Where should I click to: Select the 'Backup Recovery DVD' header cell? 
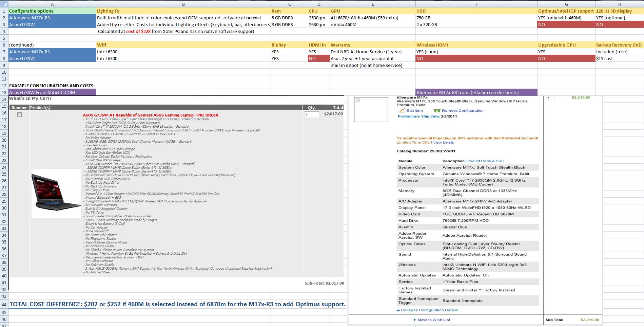(x=620, y=45)
